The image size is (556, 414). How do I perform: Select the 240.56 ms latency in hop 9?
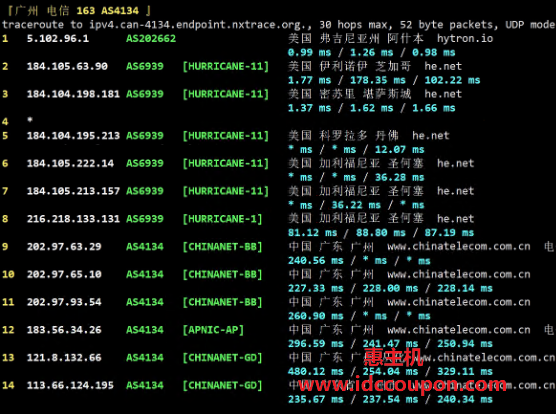[316, 261]
